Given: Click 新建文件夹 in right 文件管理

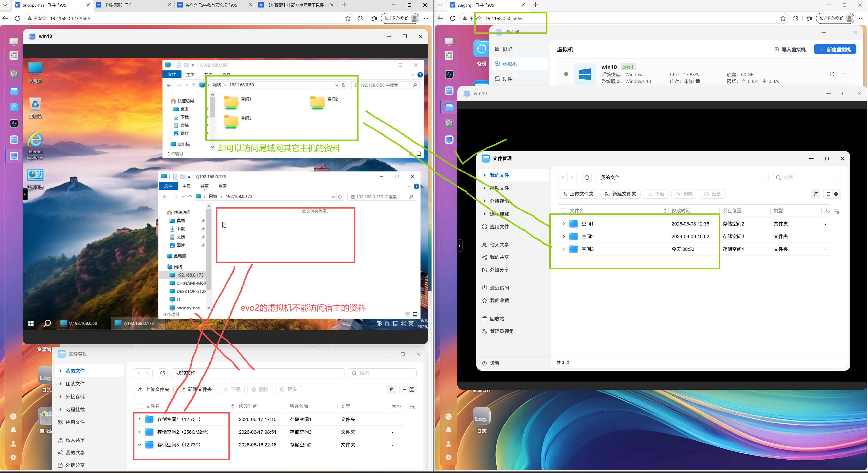Looking at the screenshot, I should pyautogui.click(x=620, y=194).
